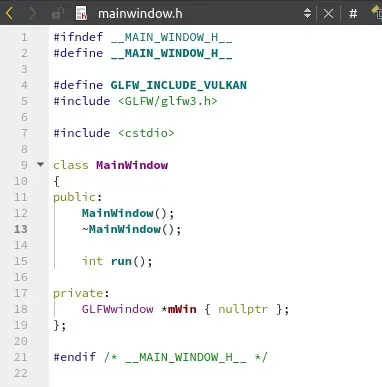Click the read-only lock icon
The height and width of the screenshot is (387, 382).
(58, 14)
